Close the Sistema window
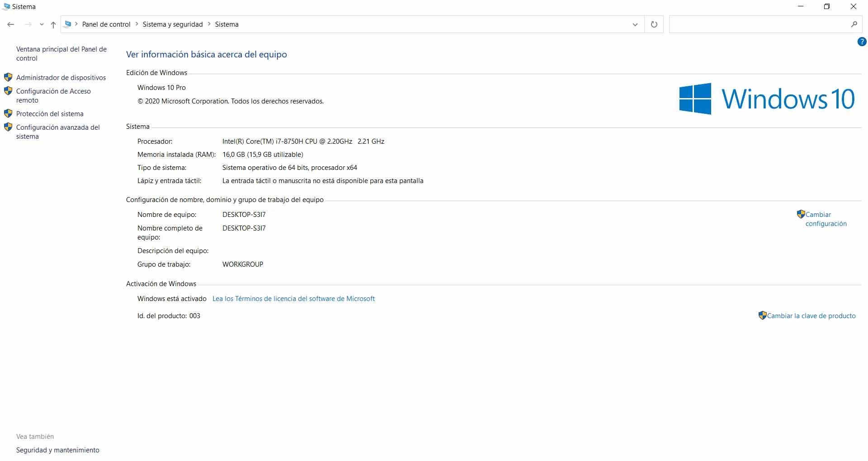This screenshot has width=868, height=461. [854, 6]
